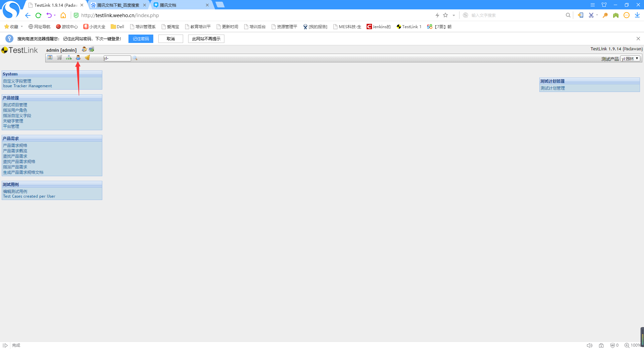Viewport: 644px width, 349px height.
Task: Open personal settings icon next to admin [admin]
Action: pos(84,49)
